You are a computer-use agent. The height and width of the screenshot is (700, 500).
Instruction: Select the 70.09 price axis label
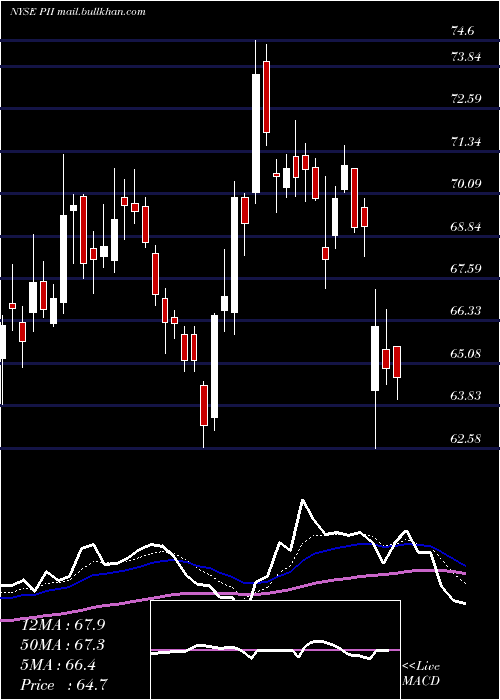coord(466,183)
